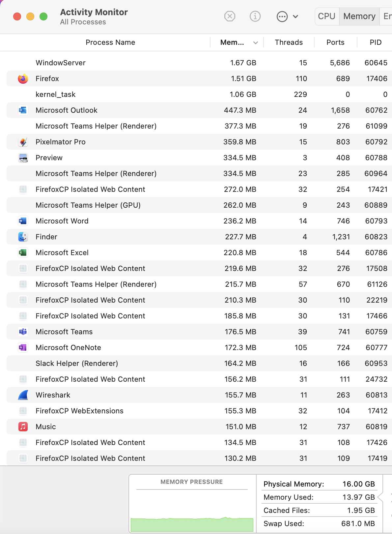Image resolution: width=392 pixels, height=534 pixels.
Task: Click the green full-screen window button
Action: tap(43, 16)
